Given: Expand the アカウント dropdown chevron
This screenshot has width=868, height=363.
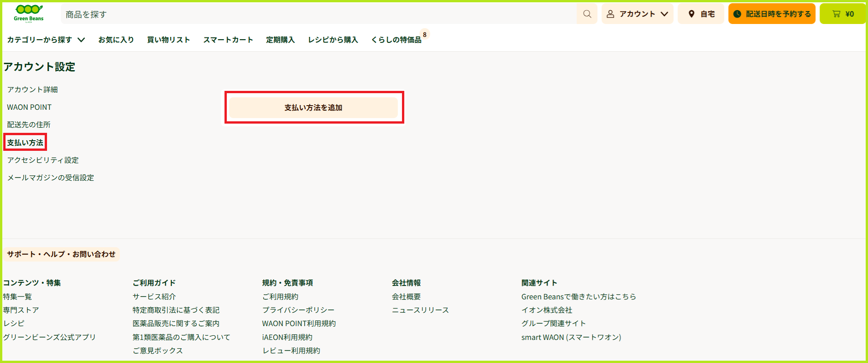Looking at the screenshot, I should point(664,14).
